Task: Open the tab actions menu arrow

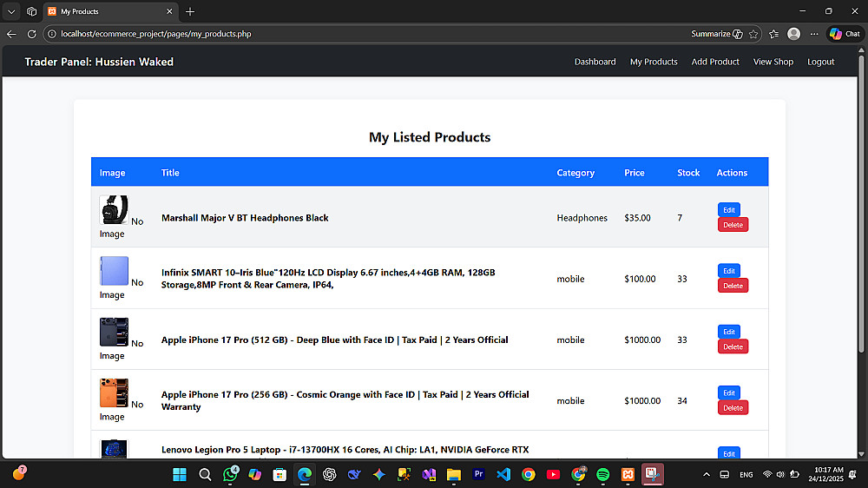Action: (11, 11)
